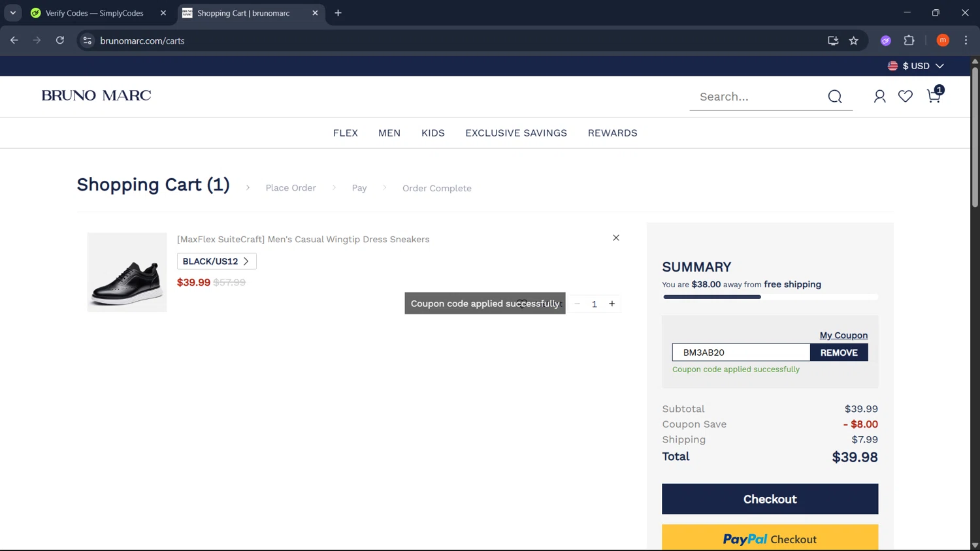Click the Checkout button
This screenshot has width=980, height=551.
(x=770, y=499)
